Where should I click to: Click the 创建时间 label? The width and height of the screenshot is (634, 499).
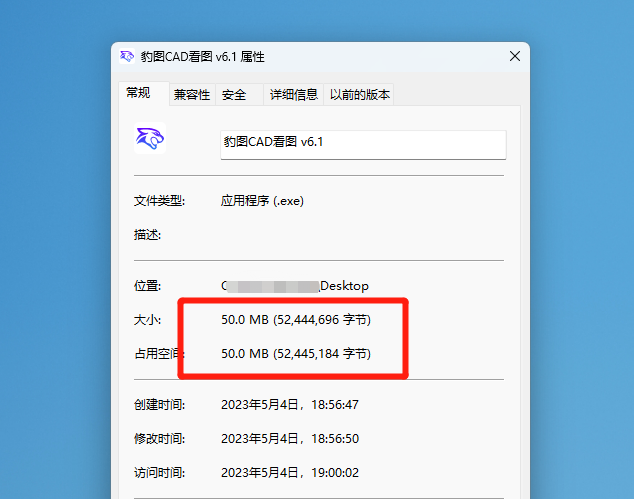point(159,404)
